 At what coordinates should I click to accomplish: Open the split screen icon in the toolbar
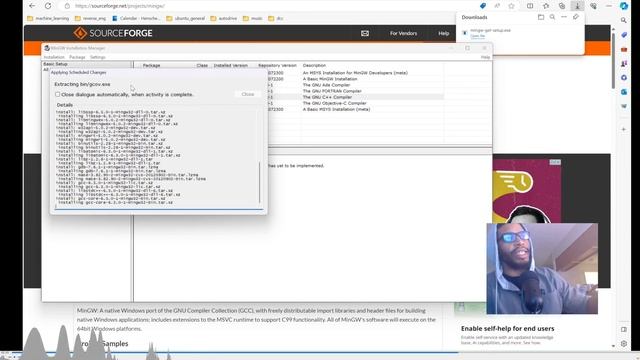(x=530, y=6)
